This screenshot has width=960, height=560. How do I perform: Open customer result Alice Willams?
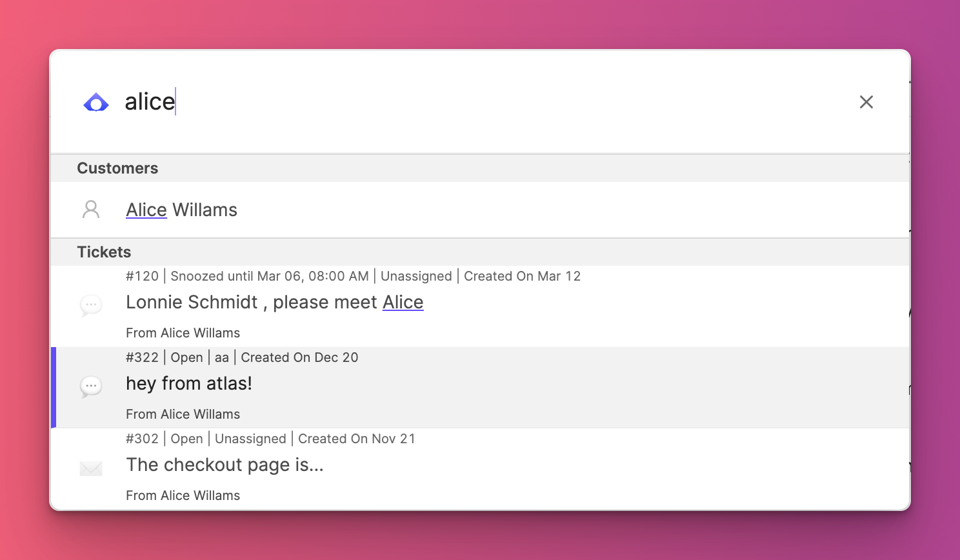point(480,210)
